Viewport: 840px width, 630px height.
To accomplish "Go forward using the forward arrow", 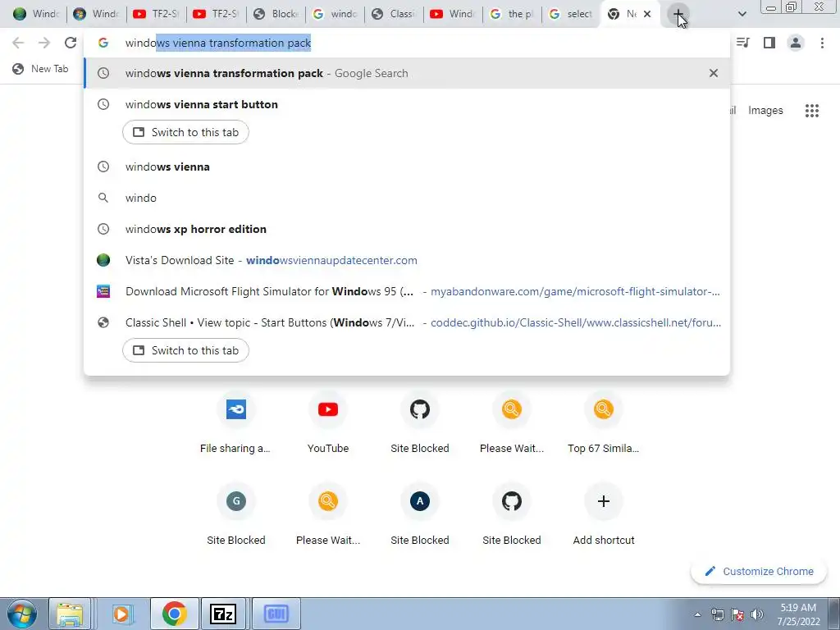I will tap(44, 43).
